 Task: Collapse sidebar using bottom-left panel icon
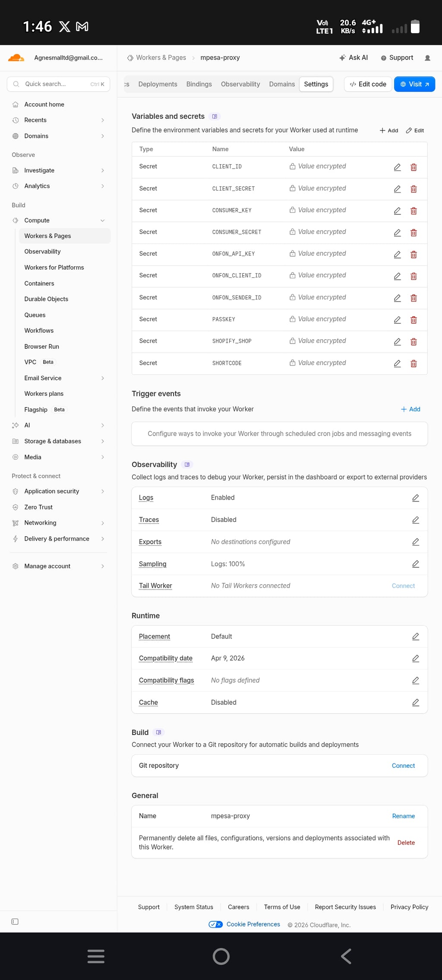click(15, 922)
